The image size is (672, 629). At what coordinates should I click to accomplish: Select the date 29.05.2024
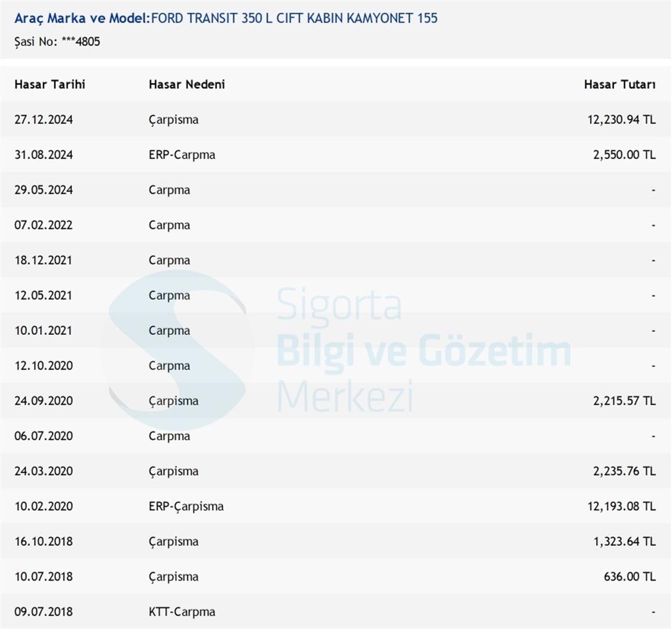pos(44,189)
